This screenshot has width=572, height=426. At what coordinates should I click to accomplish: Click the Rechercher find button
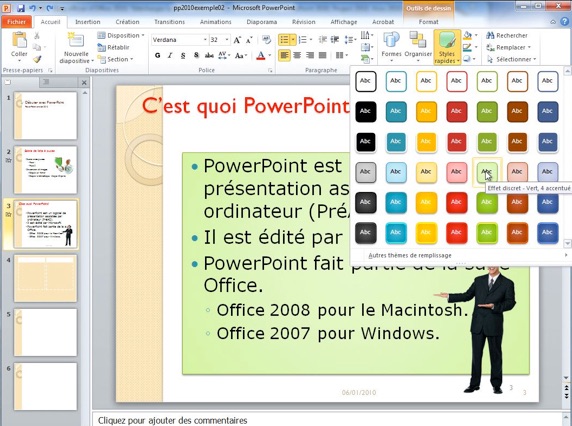507,35
